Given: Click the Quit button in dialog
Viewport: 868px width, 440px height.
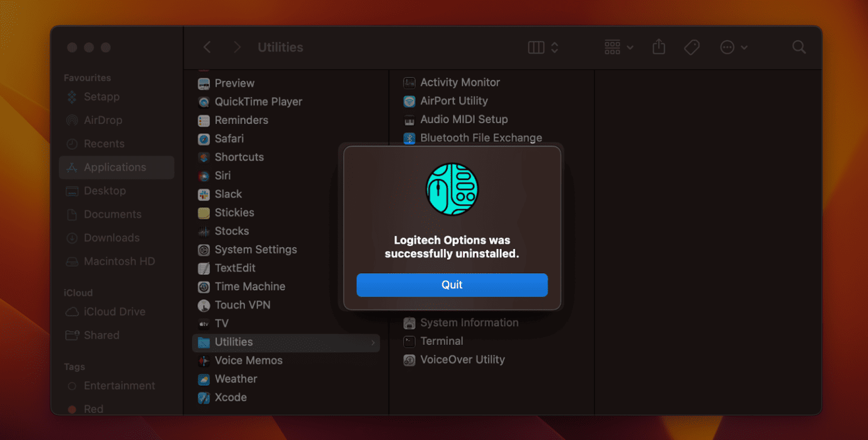Looking at the screenshot, I should (452, 285).
